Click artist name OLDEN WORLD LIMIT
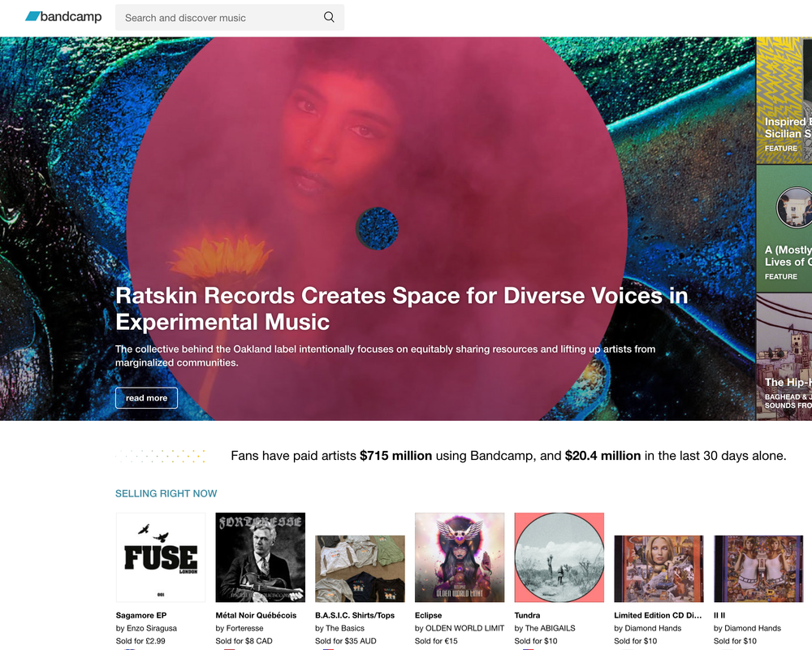This screenshot has width=812, height=650. coord(464,628)
